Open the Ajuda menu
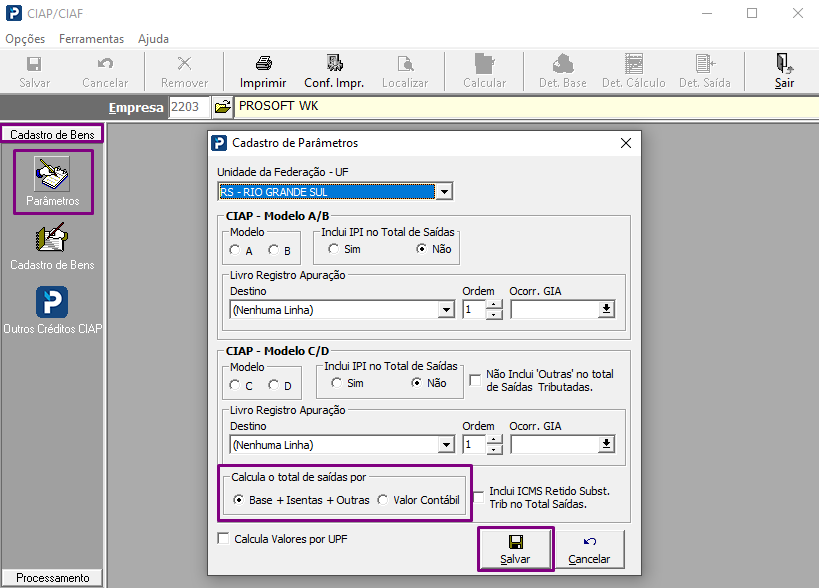Image resolution: width=819 pixels, height=588 pixels. coord(153,39)
